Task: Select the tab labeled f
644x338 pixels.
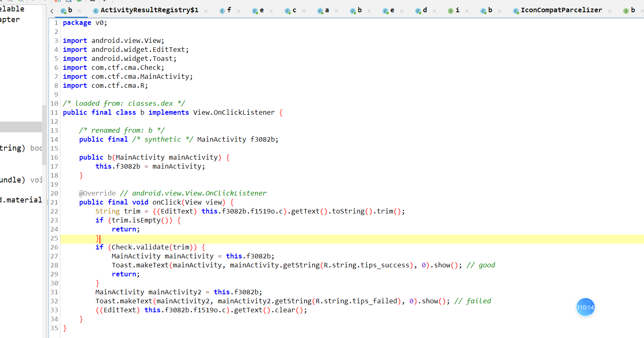Action: [x=229, y=10]
